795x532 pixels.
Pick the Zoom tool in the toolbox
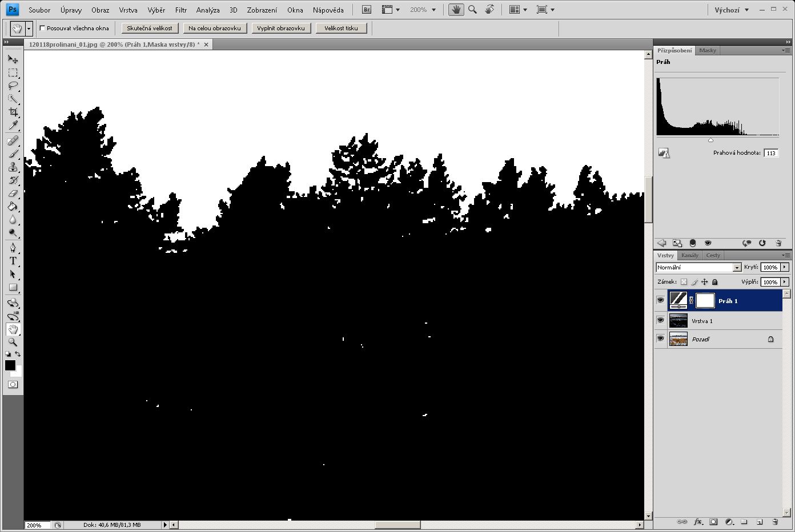pyautogui.click(x=13, y=342)
